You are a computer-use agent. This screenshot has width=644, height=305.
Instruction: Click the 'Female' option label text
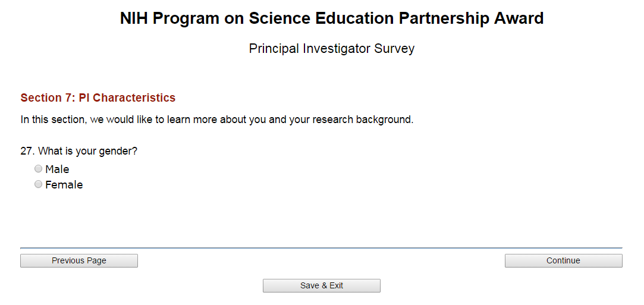coord(64,185)
